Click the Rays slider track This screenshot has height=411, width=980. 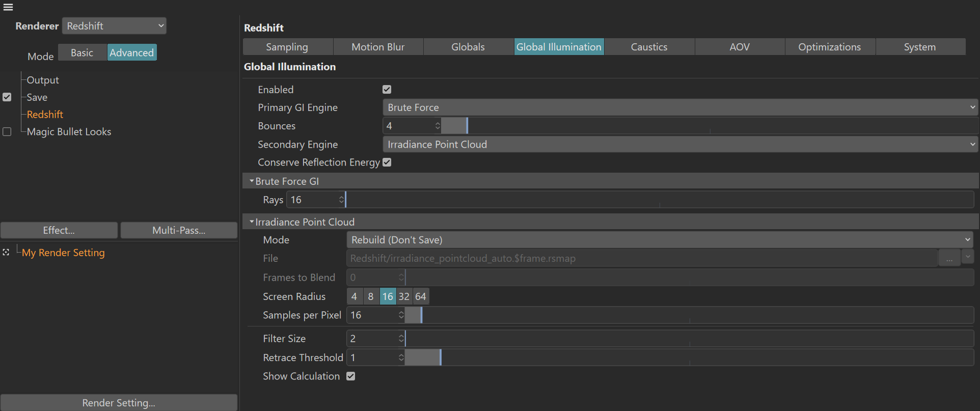point(660,200)
